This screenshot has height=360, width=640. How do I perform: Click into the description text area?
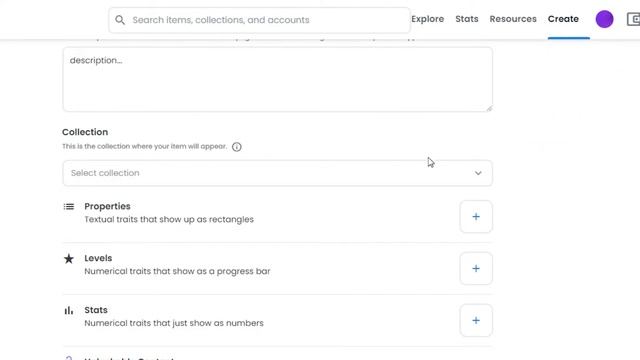[278, 79]
